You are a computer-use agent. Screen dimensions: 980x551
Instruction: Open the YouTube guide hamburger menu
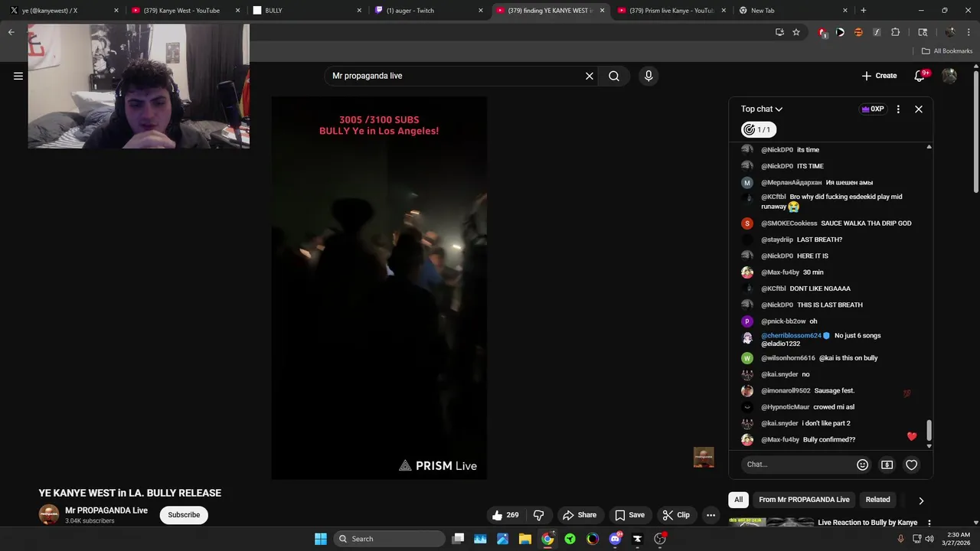(18, 76)
